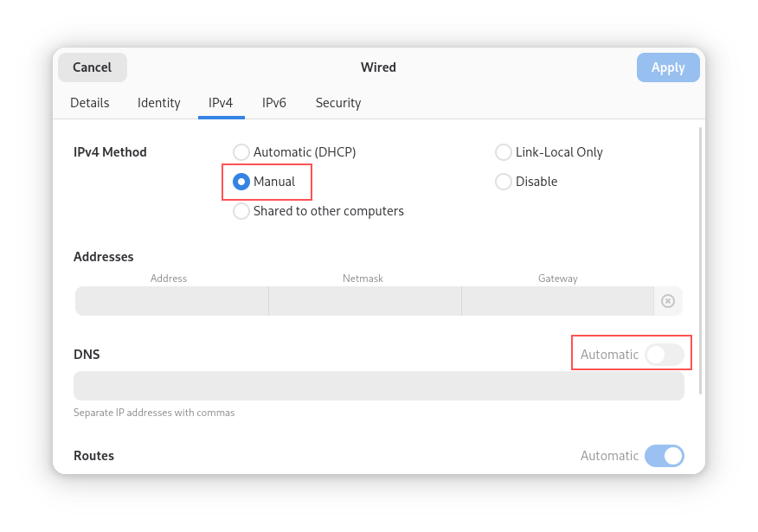Return to the IPv4 tab
758x532 pixels.
click(x=221, y=102)
